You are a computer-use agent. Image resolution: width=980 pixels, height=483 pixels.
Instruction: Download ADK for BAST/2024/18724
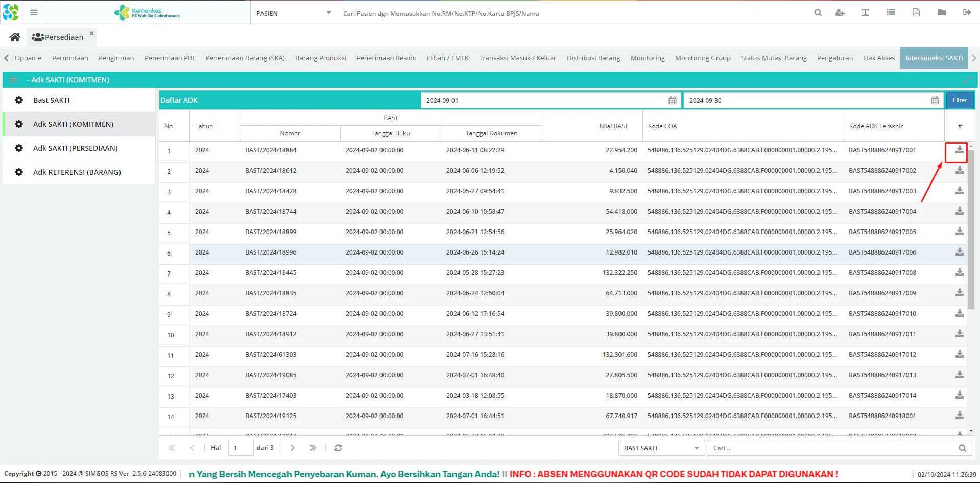(960, 313)
